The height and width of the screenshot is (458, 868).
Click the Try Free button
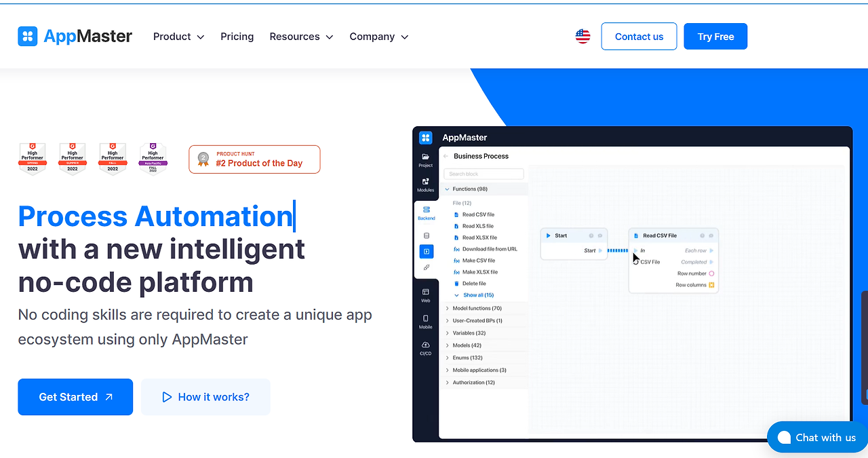coord(715,37)
